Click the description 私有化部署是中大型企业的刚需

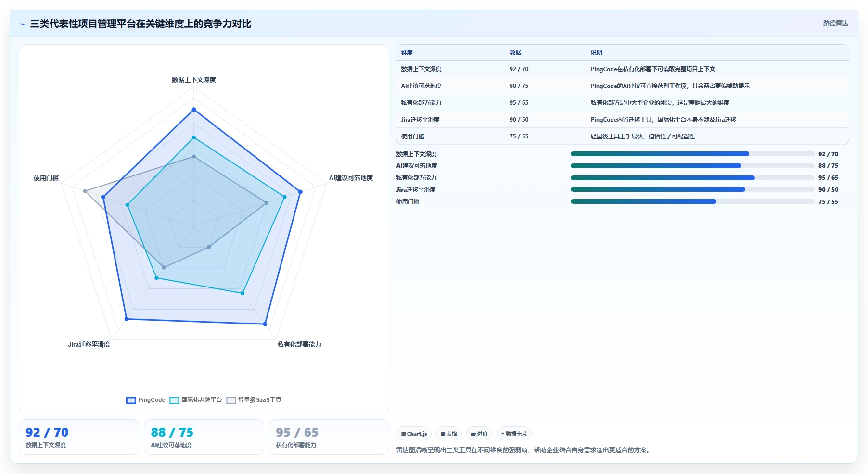tap(660, 103)
